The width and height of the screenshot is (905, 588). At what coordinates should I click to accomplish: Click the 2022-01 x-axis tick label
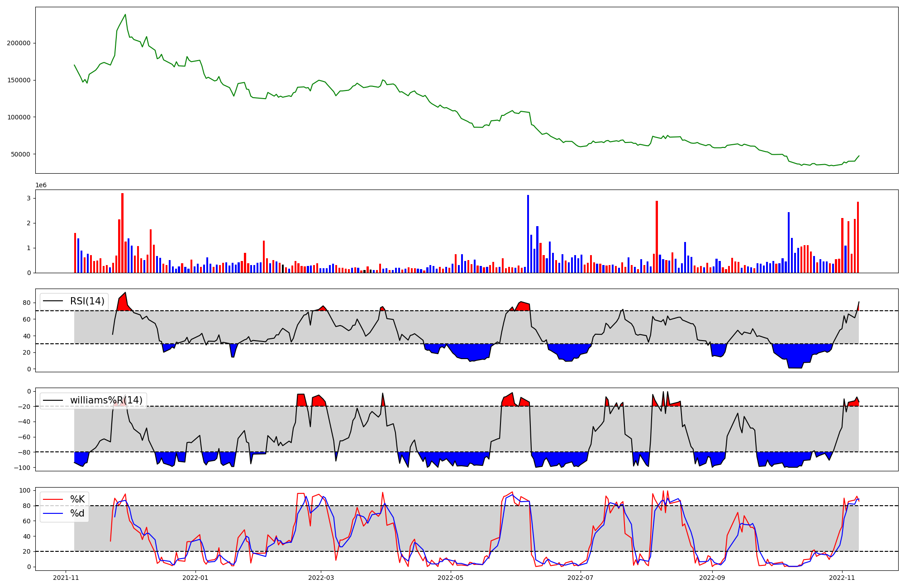pos(195,578)
